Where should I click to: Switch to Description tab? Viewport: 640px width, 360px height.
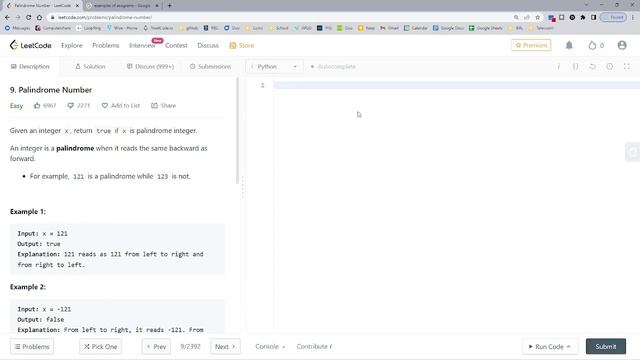pyautogui.click(x=30, y=67)
